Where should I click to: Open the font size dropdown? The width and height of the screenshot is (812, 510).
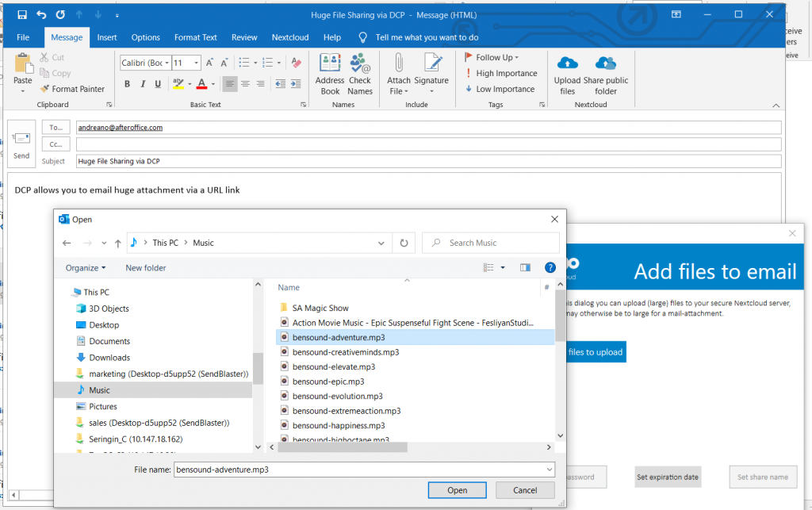(x=197, y=63)
